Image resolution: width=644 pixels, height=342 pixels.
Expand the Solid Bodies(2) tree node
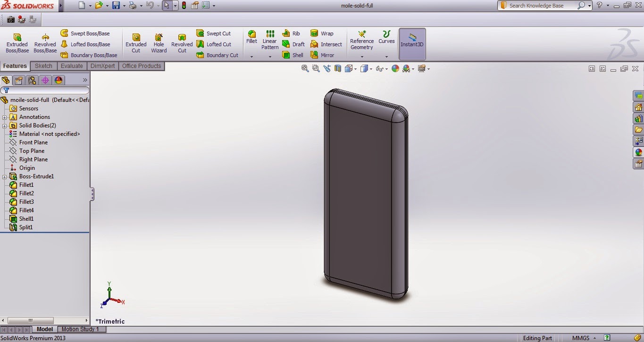coord(4,125)
